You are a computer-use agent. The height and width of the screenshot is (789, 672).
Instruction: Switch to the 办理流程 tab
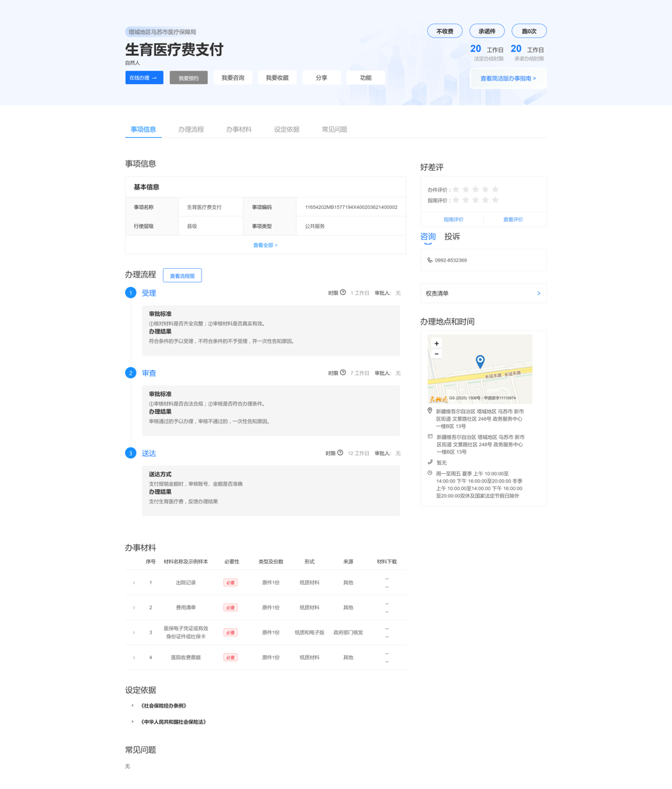pyautogui.click(x=191, y=129)
